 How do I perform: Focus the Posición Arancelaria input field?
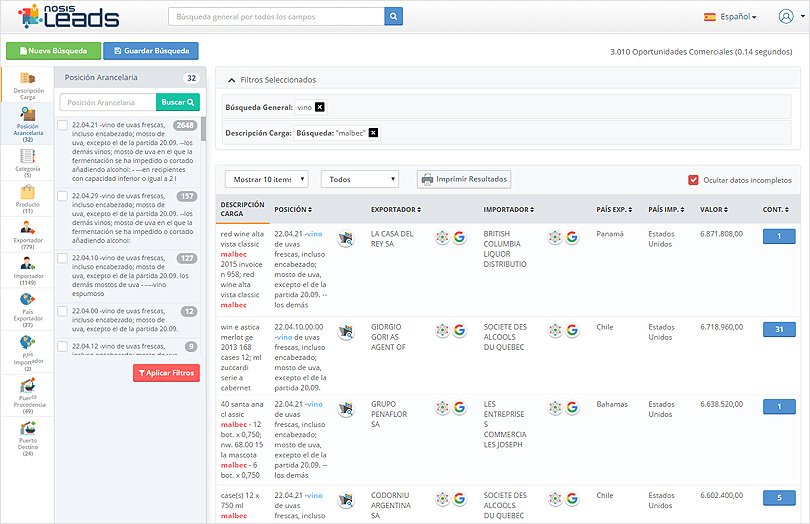pos(108,102)
